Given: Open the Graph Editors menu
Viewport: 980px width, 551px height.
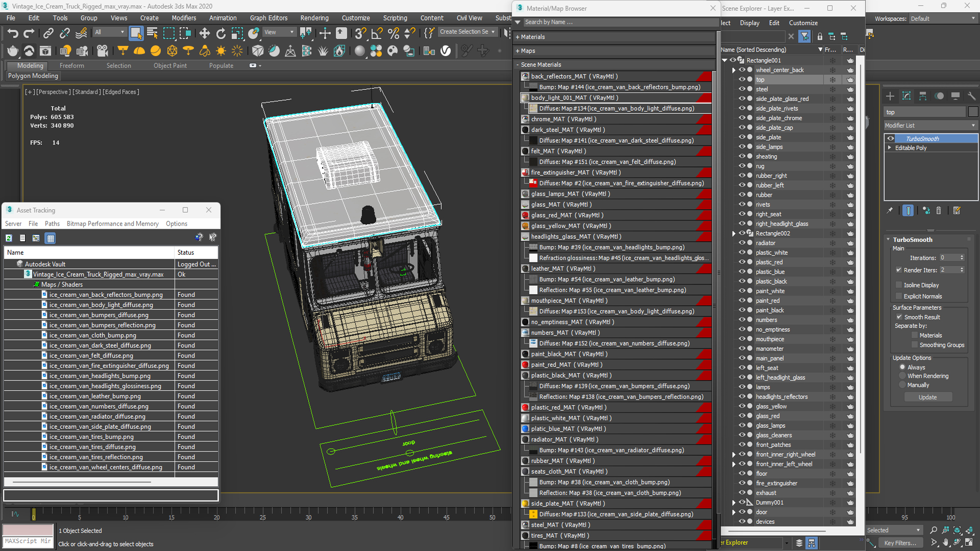Looking at the screenshot, I should [268, 18].
